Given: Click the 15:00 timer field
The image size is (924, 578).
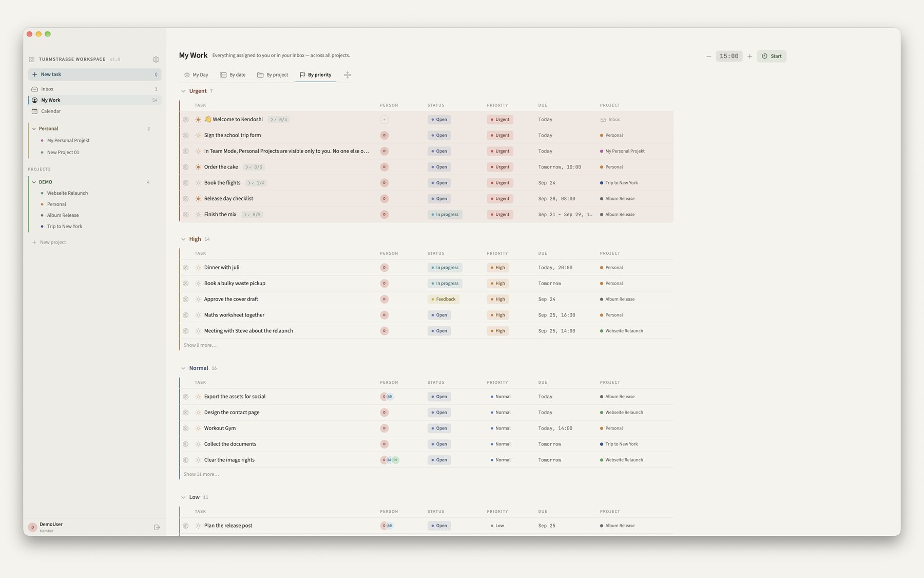Looking at the screenshot, I should (x=729, y=57).
